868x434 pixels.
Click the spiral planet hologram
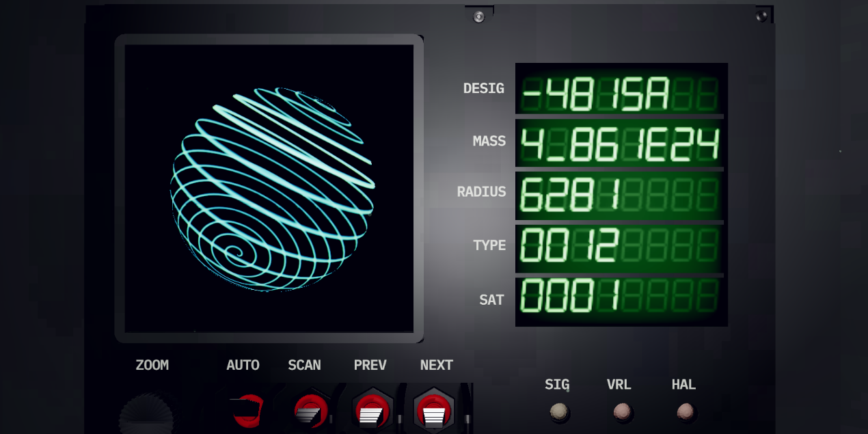[273, 189]
